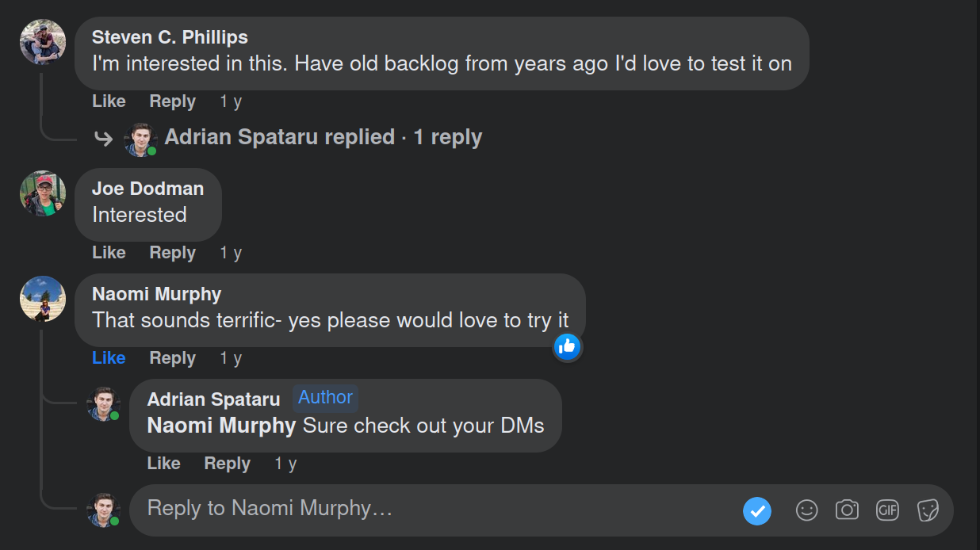The width and height of the screenshot is (980, 550).
Task: Like Joe Dodman's comment
Action: point(109,253)
